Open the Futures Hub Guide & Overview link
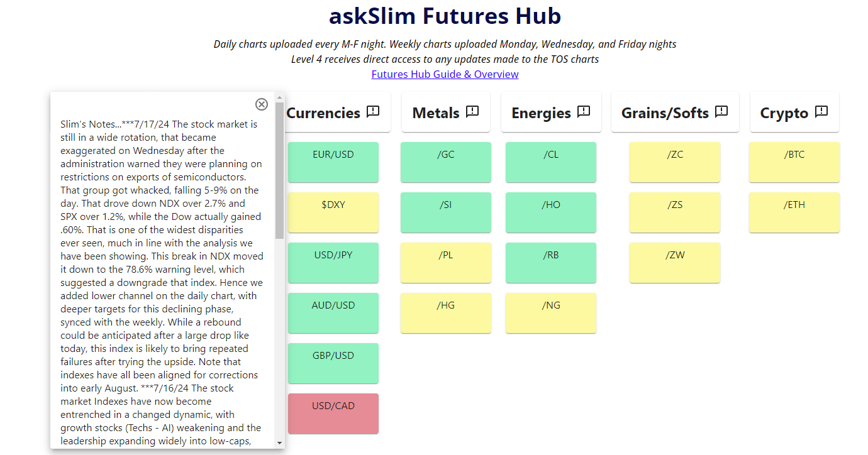 (445, 74)
